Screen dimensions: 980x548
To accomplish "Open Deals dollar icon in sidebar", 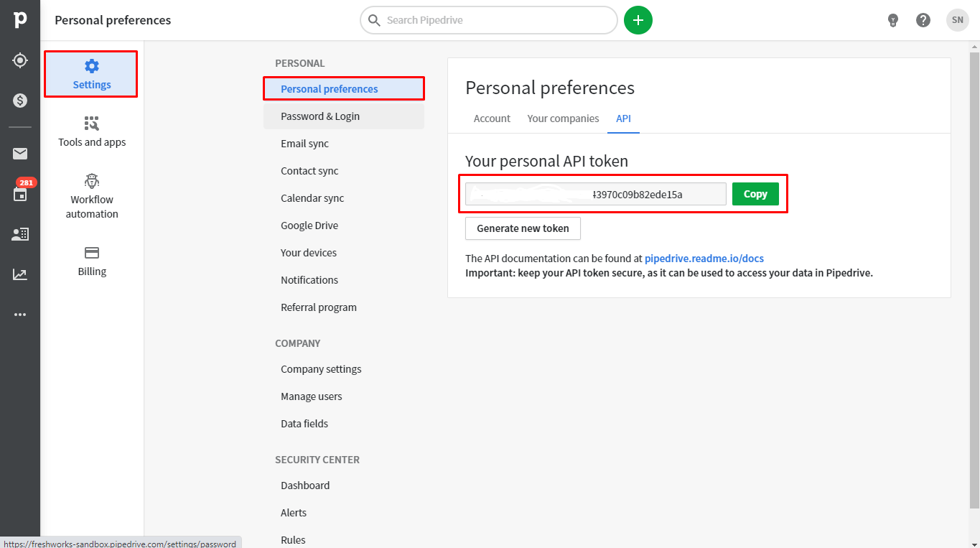I will pyautogui.click(x=20, y=101).
